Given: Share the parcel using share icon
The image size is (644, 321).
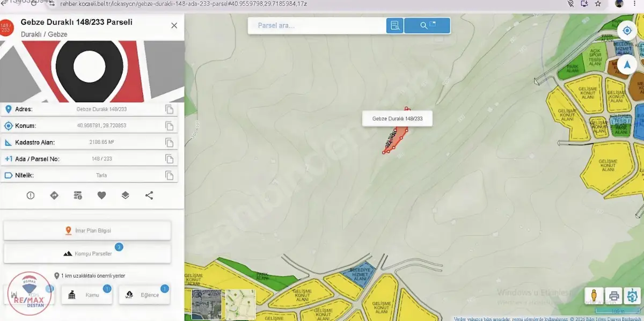Looking at the screenshot, I should (x=149, y=195).
